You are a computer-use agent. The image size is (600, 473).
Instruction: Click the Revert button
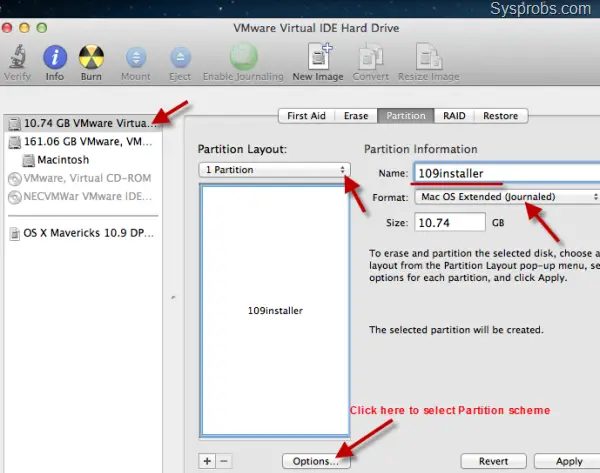[494, 461]
